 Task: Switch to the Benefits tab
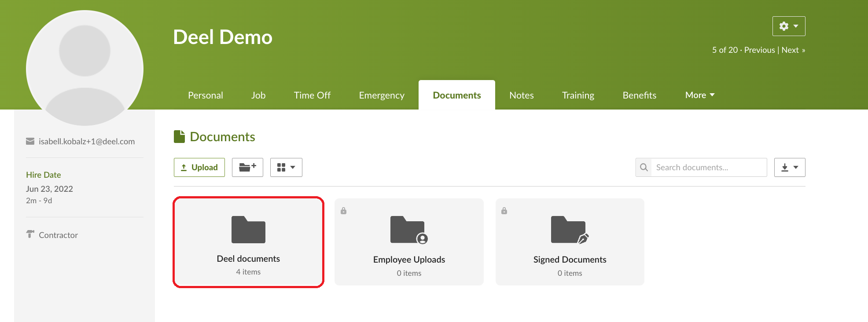[640, 95]
